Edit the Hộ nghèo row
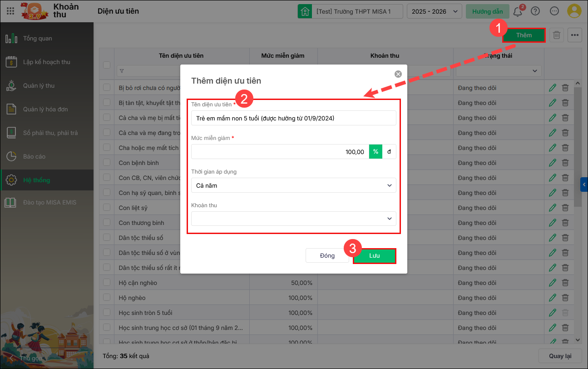Viewport: 588px width, 369px height. pyautogui.click(x=553, y=298)
